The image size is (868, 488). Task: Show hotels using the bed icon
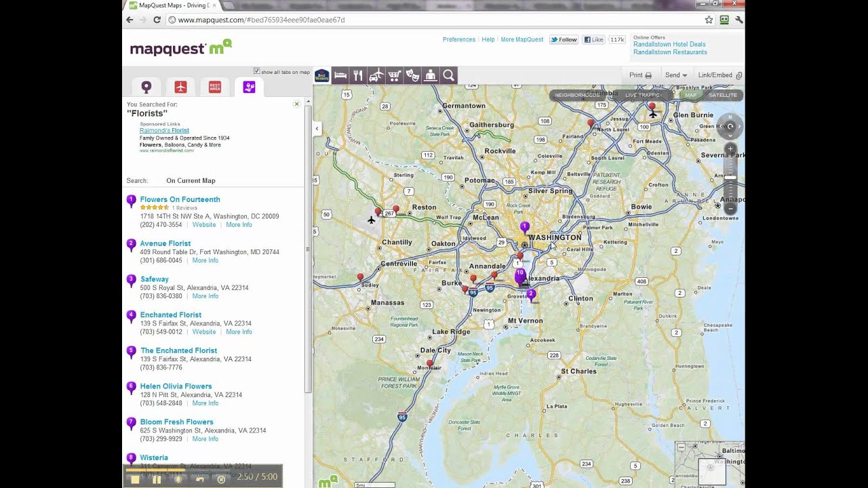click(x=340, y=76)
